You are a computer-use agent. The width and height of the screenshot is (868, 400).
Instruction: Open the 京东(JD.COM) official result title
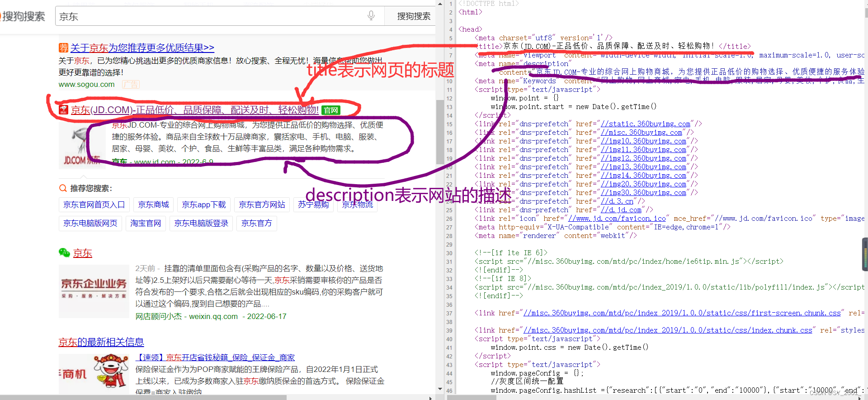click(x=195, y=110)
